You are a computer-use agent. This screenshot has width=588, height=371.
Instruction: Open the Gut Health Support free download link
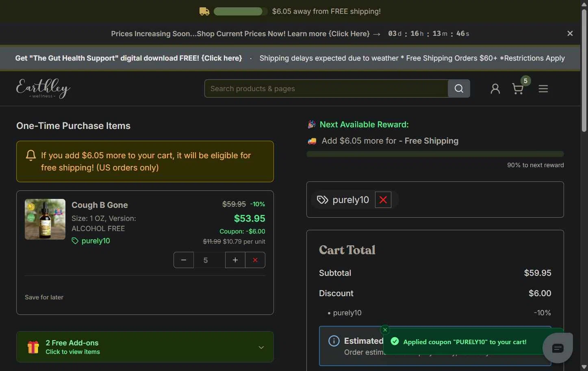128,58
